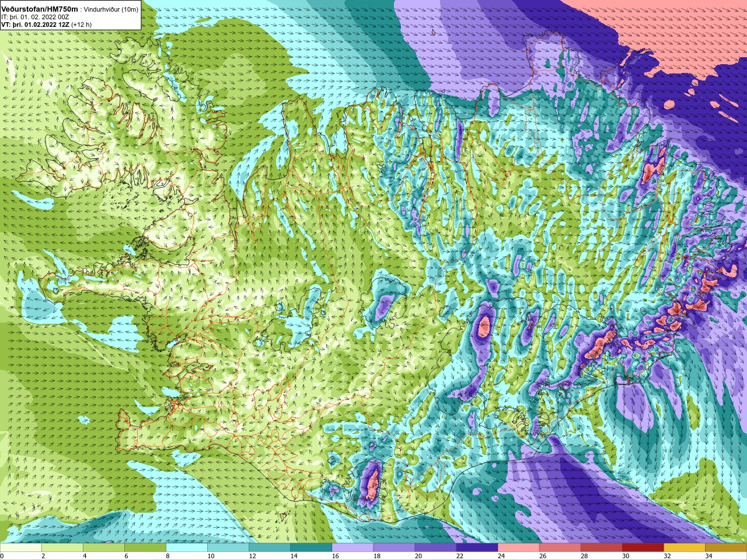The image size is (747, 560).
Task: Click the legend label '6'
Action: click(126, 556)
